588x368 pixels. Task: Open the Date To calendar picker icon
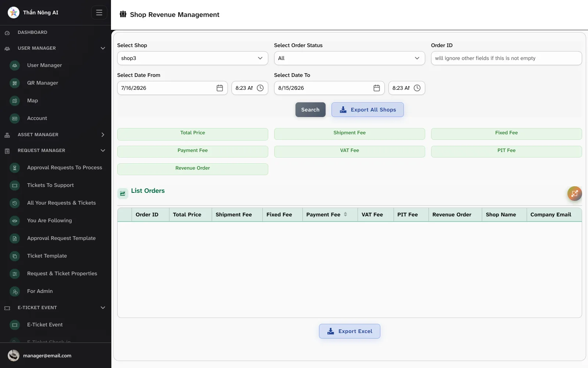pos(377,88)
